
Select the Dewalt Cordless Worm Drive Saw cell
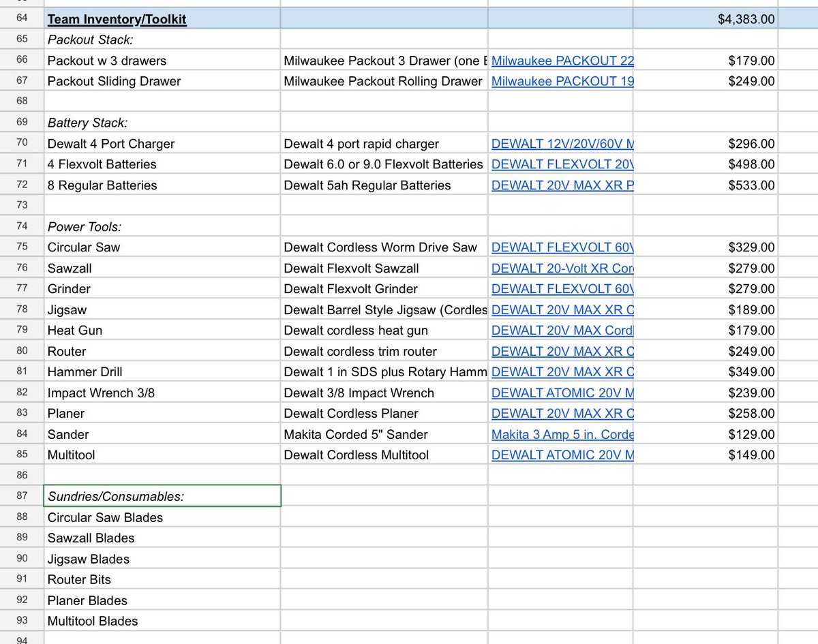(x=384, y=247)
